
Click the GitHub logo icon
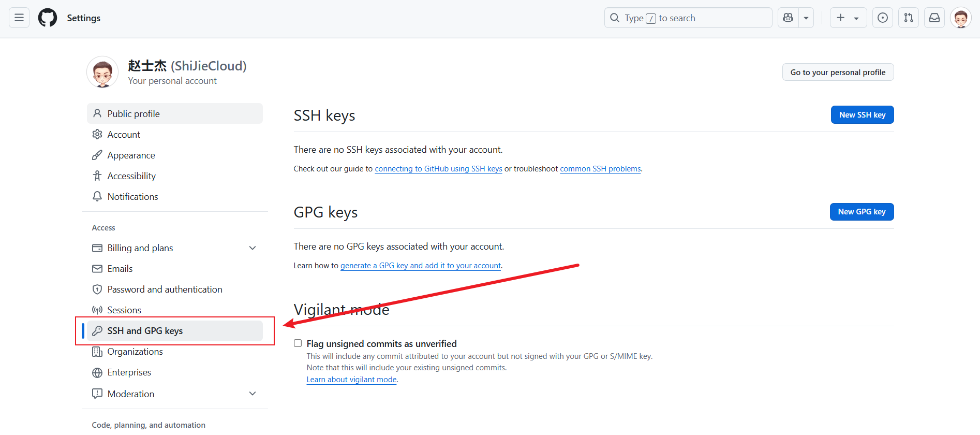pos(48,18)
